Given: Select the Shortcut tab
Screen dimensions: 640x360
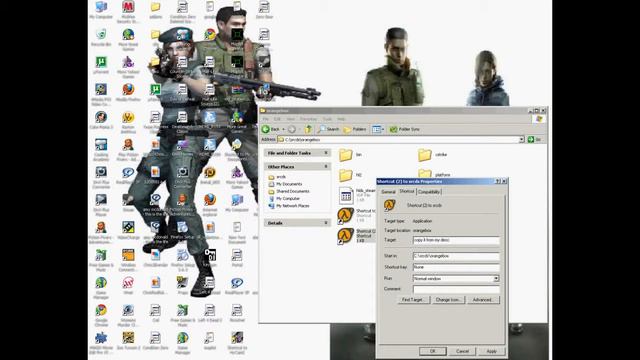Looking at the screenshot, I should [x=407, y=191].
